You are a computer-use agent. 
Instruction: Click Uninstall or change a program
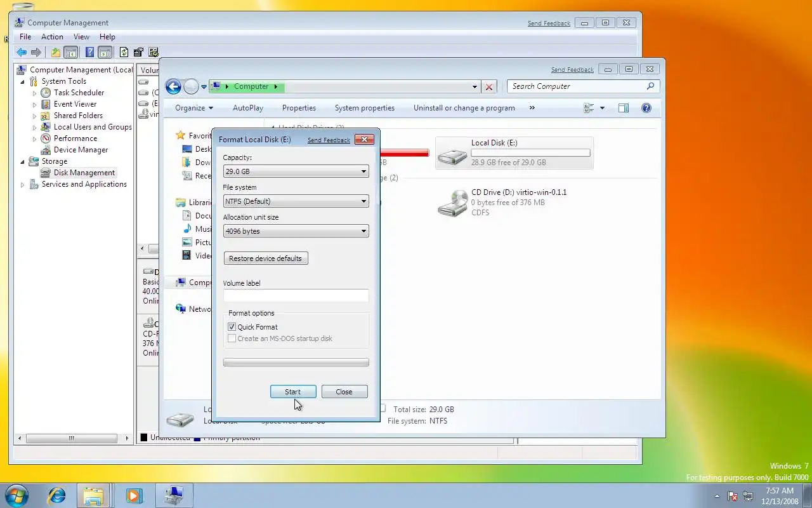(x=464, y=108)
